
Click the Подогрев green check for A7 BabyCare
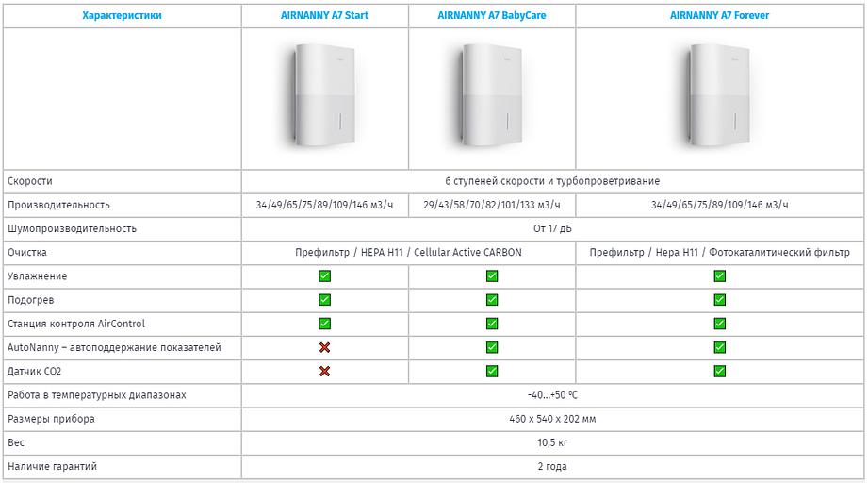(x=491, y=300)
